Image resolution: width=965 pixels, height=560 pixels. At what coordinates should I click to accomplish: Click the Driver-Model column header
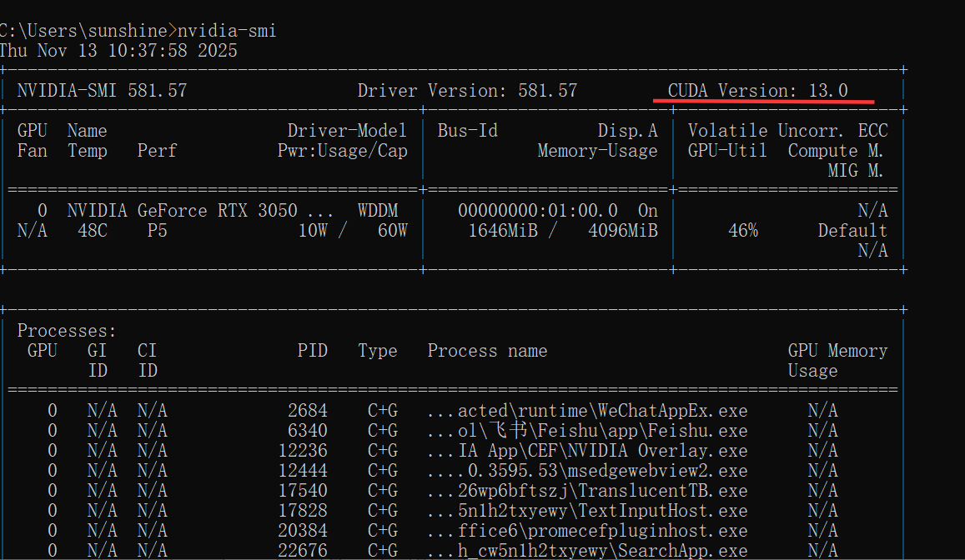(347, 131)
